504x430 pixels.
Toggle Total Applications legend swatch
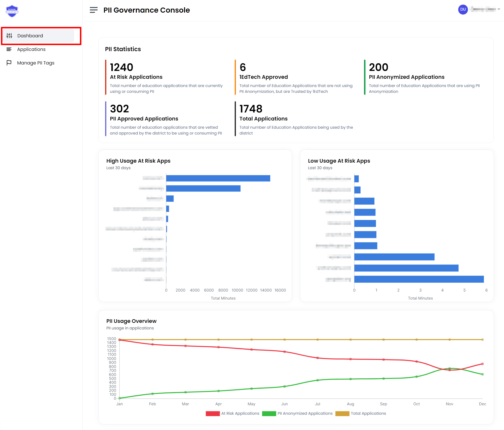pyautogui.click(x=342, y=414)
